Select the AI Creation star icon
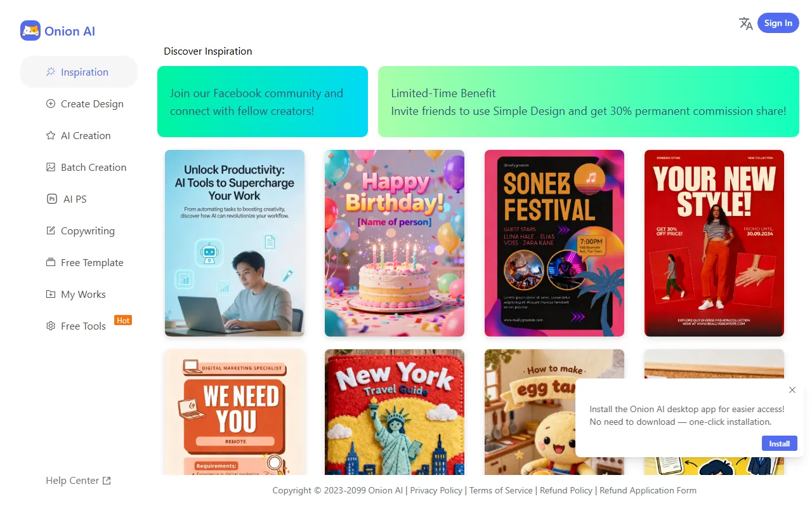The height and width of the screenshot is (508, 812). click(x=51, y=135)
